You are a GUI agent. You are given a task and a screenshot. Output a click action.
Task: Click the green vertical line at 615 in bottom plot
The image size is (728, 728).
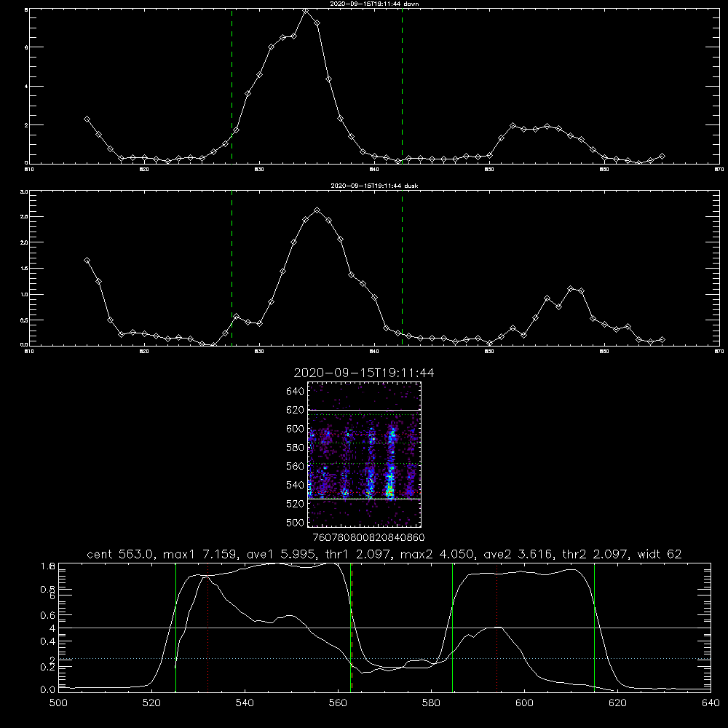click(594, 627)
